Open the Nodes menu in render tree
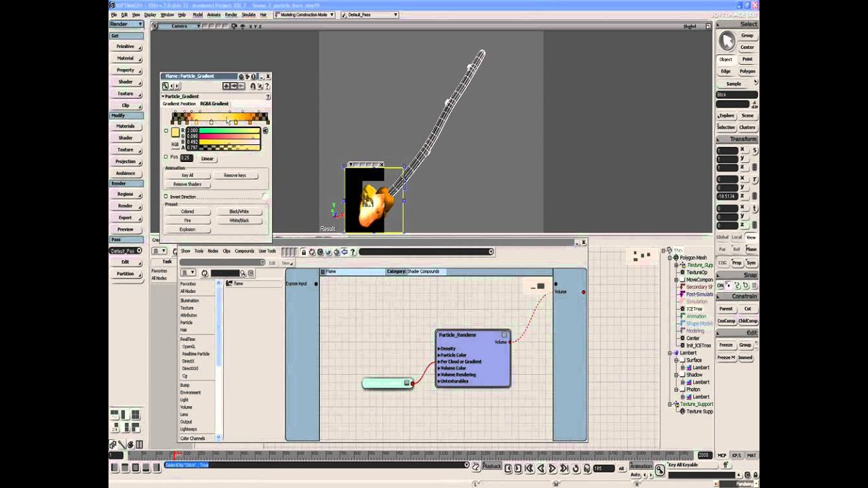The width and height of the screenshot is (868, 488). (x=213, y=251)
